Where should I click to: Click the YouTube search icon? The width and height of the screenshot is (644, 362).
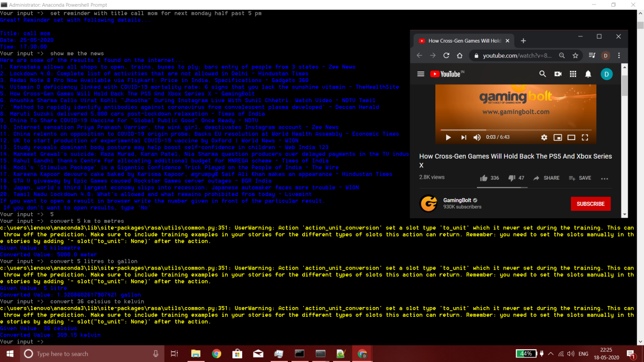(x=542, y=74)
